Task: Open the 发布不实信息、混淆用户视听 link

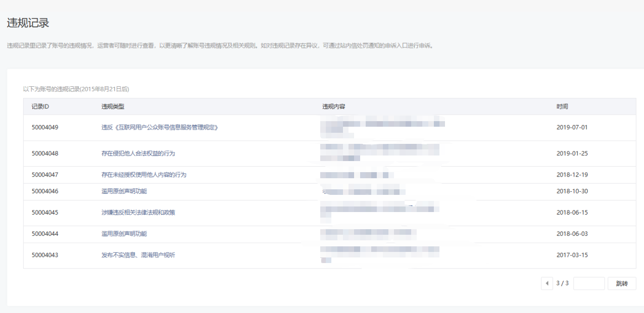Action: pyautogui.click(x=138, y=255)
